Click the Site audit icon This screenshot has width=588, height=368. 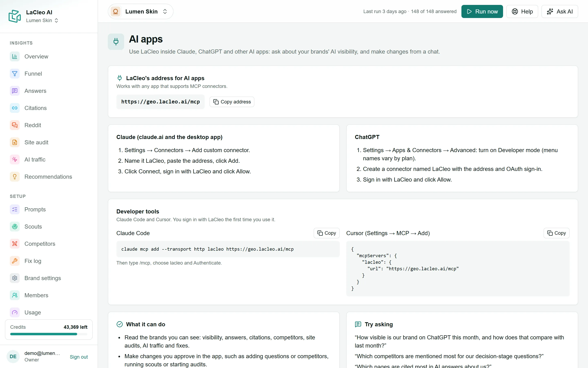tap(14, 142)
